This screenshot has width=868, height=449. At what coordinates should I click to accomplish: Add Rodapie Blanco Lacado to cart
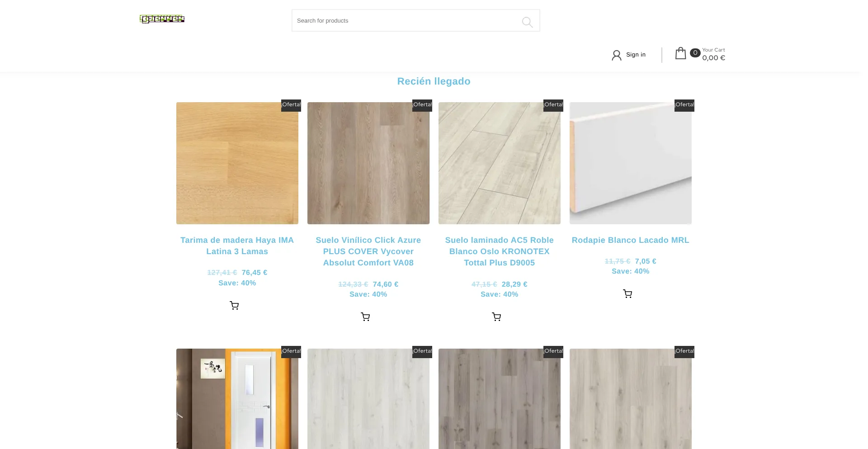tap(627, 294)
